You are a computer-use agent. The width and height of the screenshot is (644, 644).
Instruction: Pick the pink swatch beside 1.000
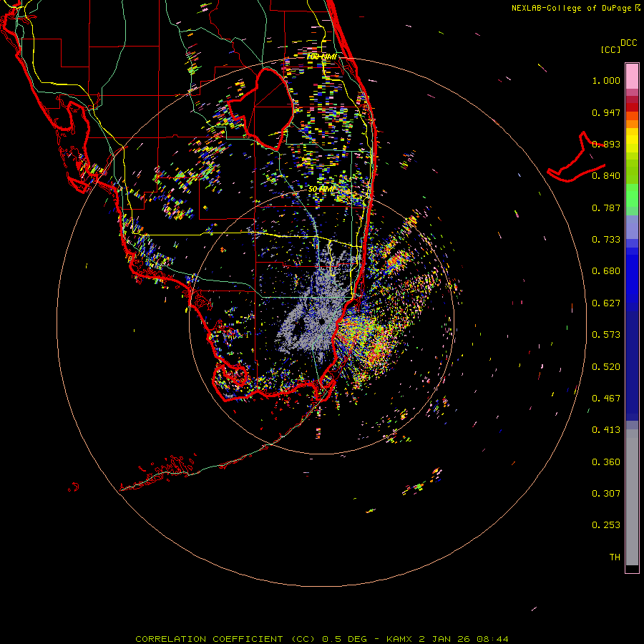pos(632,77)
